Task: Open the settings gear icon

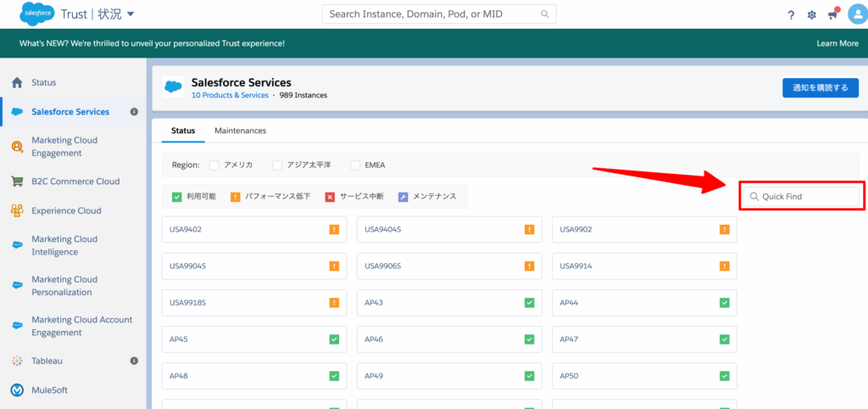Action: click(x=811, y=15)
